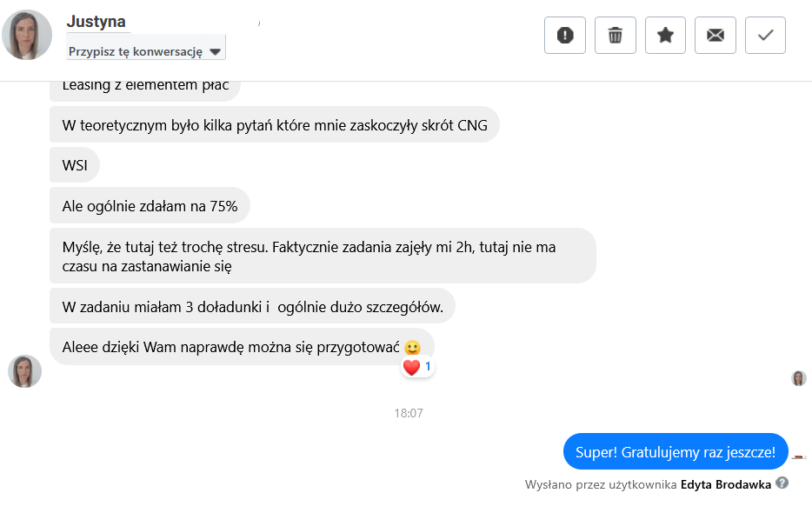The height and width of the screenshot is (513, 812).
Task: Mark conversation done with checkmark icon
Action: pyautogui.click(x=765, y=35)
